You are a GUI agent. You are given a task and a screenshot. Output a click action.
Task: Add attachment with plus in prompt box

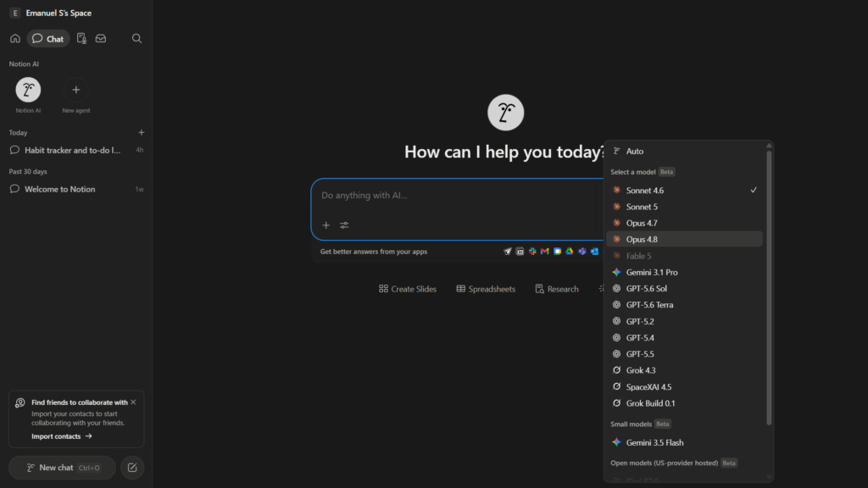pos(326,225)
